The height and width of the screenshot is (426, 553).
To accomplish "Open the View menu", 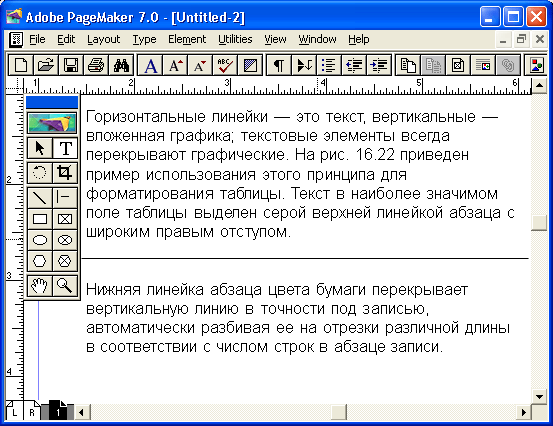I will point(275,39).
